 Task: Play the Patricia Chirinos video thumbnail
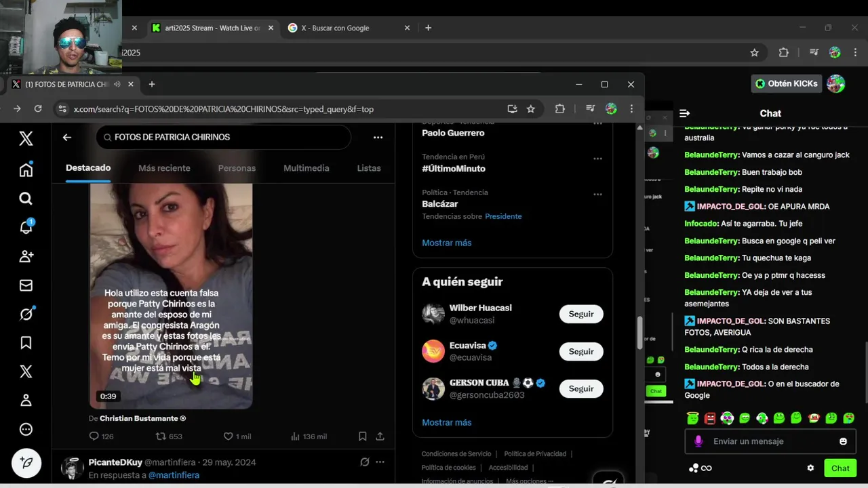click(171, 296)
